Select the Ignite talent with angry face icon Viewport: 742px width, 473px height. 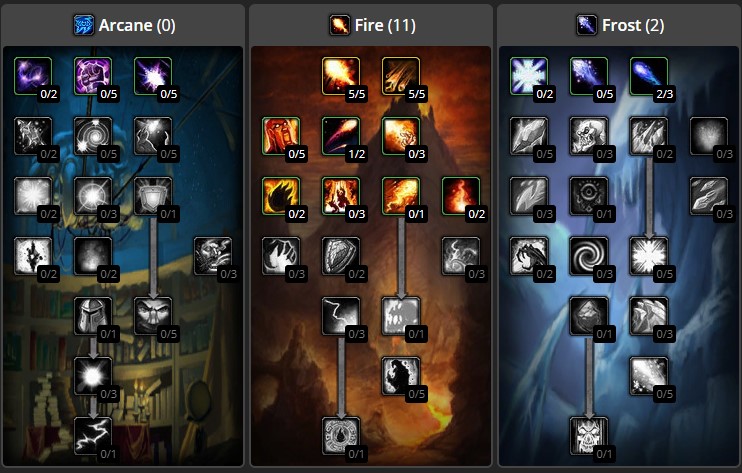coord(281,136)
